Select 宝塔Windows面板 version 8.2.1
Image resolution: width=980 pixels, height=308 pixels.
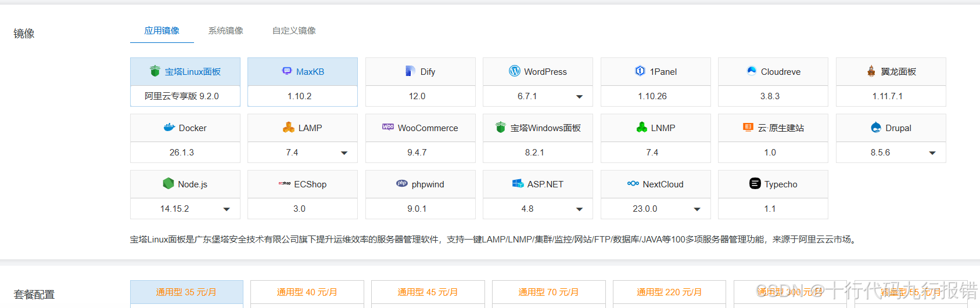(x=538, y=153)
